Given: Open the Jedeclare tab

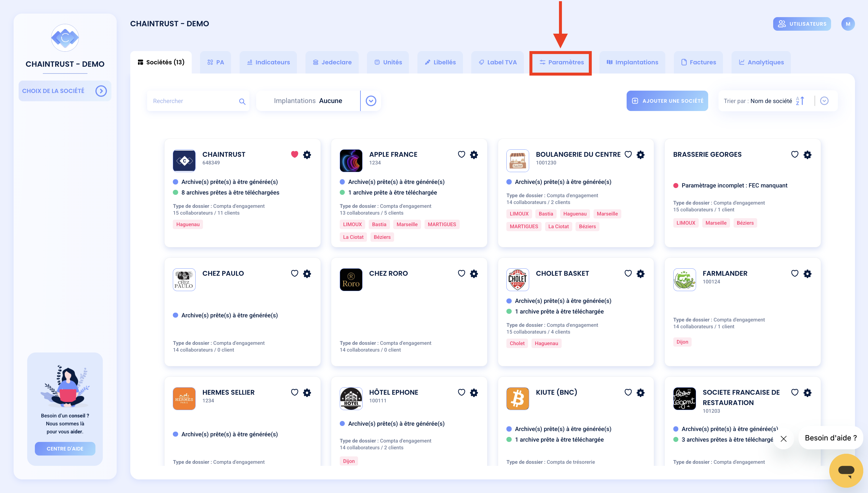Looking at the screenshot, I should (332, 62).
